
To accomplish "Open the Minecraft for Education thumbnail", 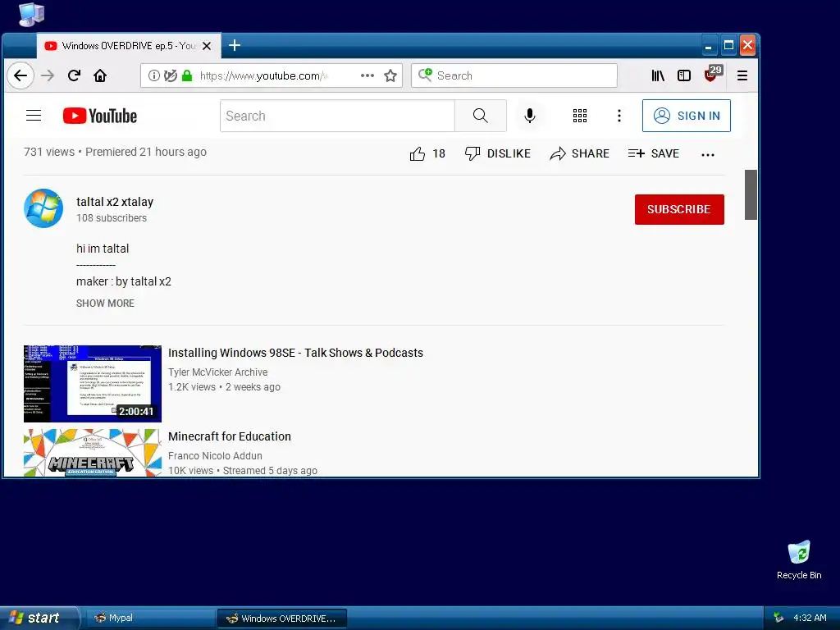I will pos(93,453).
